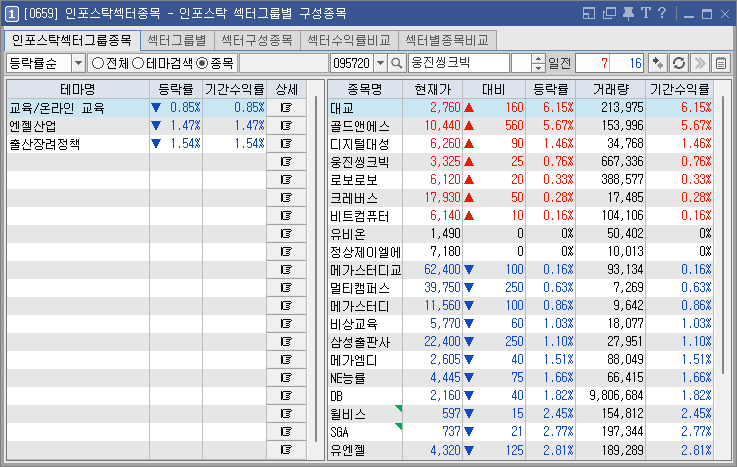Pin the window with the pushpin icon
737x467 pixels.
click(628, 13)
